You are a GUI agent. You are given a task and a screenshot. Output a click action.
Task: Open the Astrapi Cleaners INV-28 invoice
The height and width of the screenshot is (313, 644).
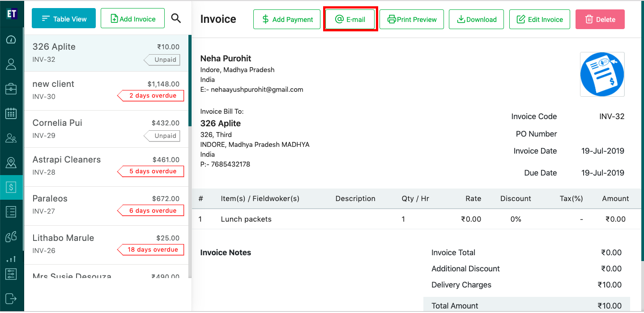[x=106, y=167]
